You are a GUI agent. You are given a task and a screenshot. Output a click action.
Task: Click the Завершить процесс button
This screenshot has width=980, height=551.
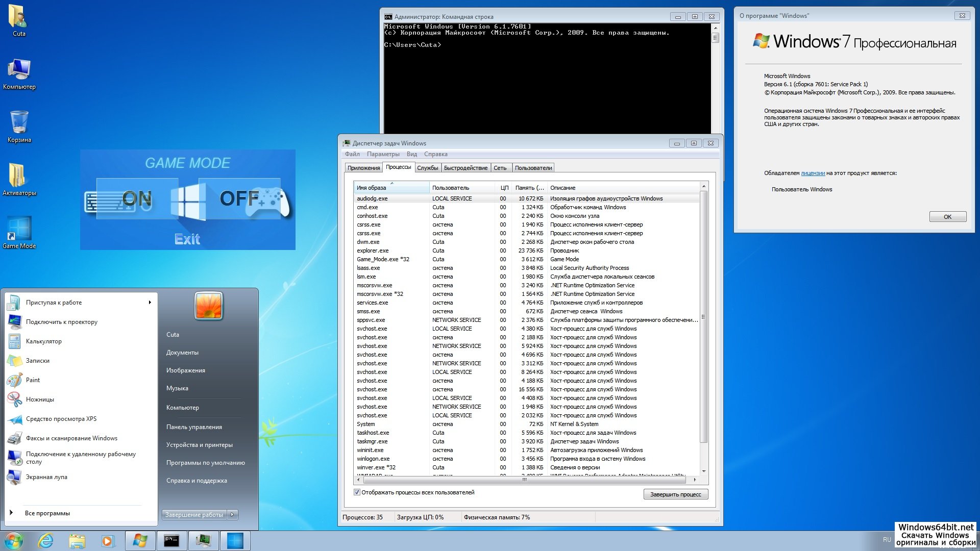coord(675,494)
